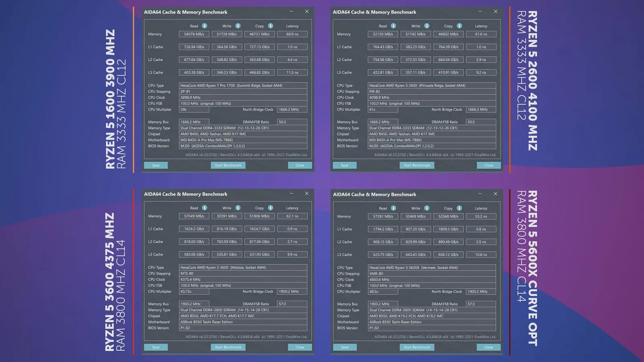644x362 pixels.
Task: Select L1 Cache Read 726.94 GB/s
Action: click(x=194, y=47)
